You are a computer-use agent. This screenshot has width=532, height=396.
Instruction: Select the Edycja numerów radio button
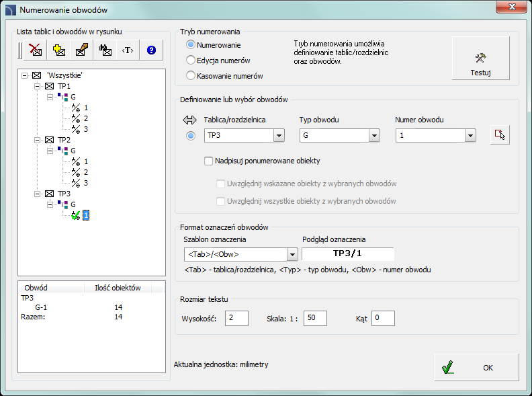pyautogui.click(x=191, y=60)
